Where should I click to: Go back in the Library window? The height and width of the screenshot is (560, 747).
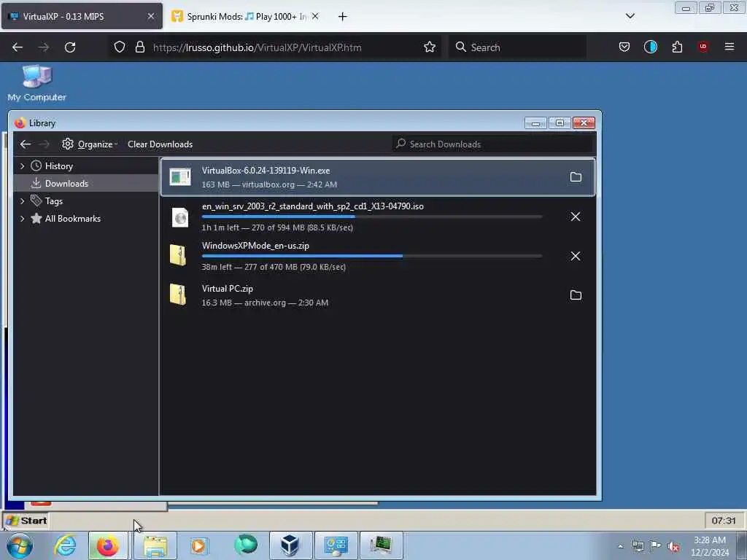26,144
